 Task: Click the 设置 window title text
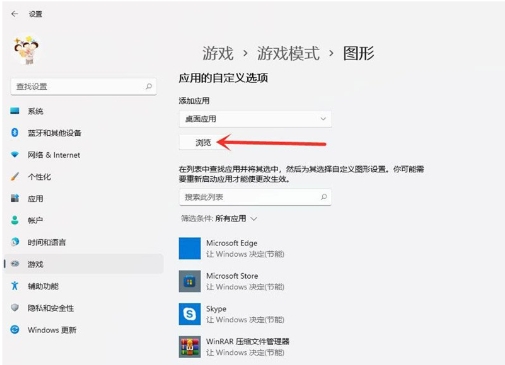[35, 14]
